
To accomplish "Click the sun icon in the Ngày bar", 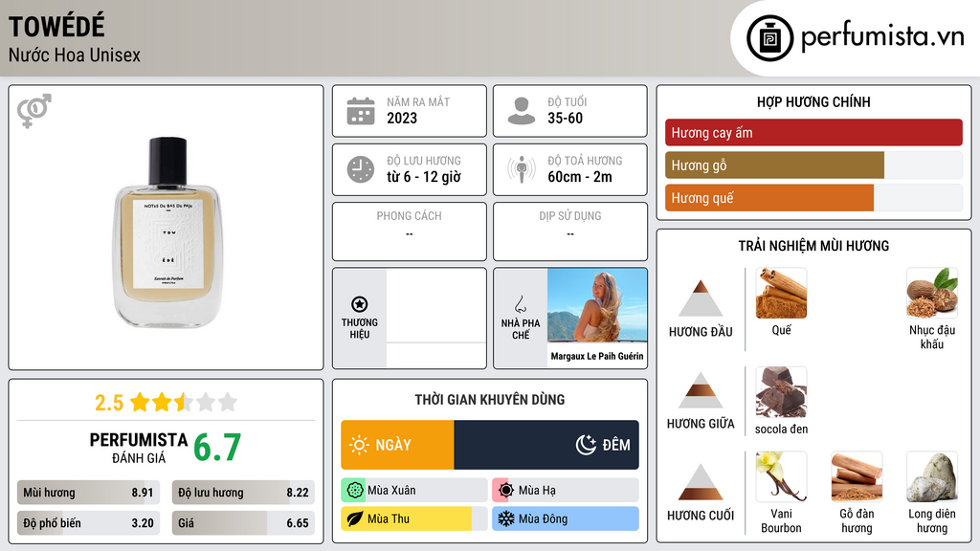I will tap(360, 445).
